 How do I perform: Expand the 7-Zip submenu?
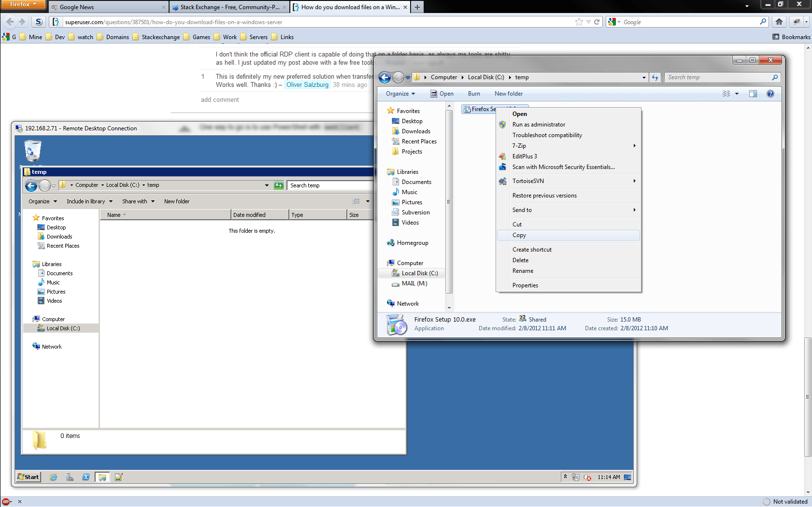pos(568,146)
